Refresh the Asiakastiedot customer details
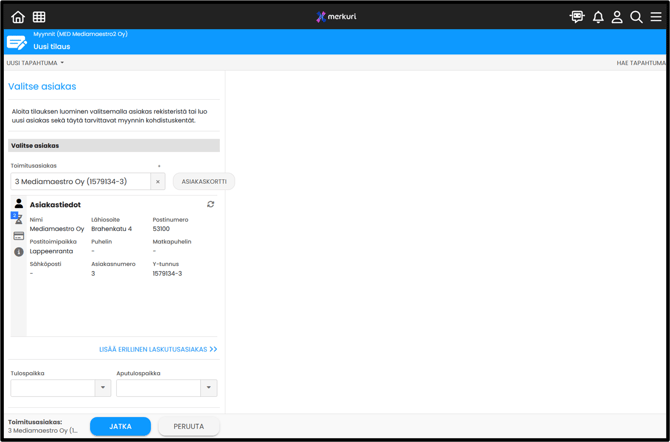Screen dimensions: 670x442 [x=211, y=204]
